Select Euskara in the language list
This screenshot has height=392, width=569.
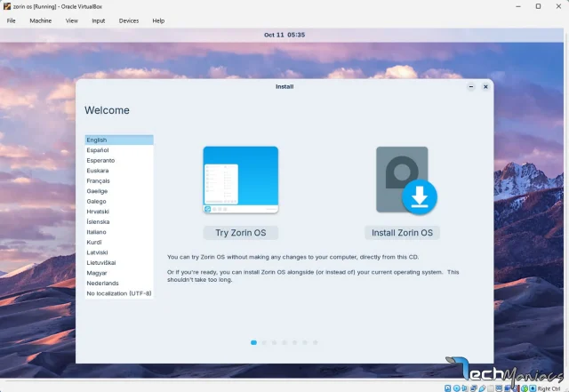(119, 171)
